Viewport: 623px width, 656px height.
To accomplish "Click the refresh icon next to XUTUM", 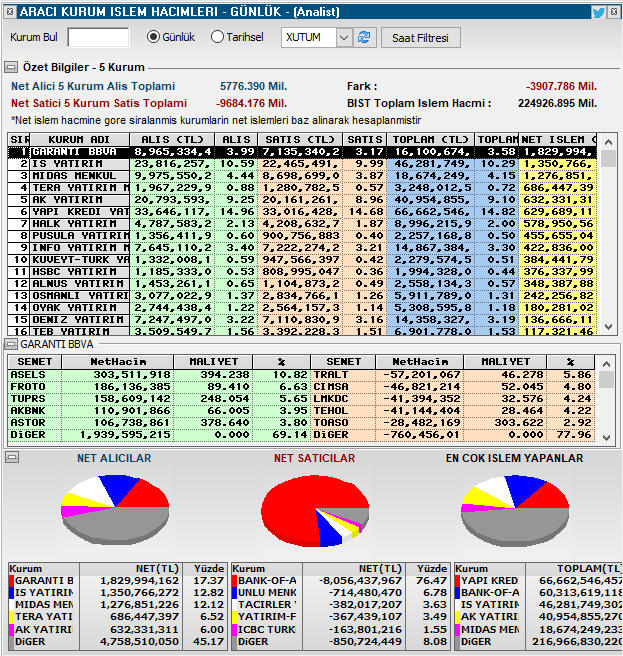I will [x=364, y=38].
